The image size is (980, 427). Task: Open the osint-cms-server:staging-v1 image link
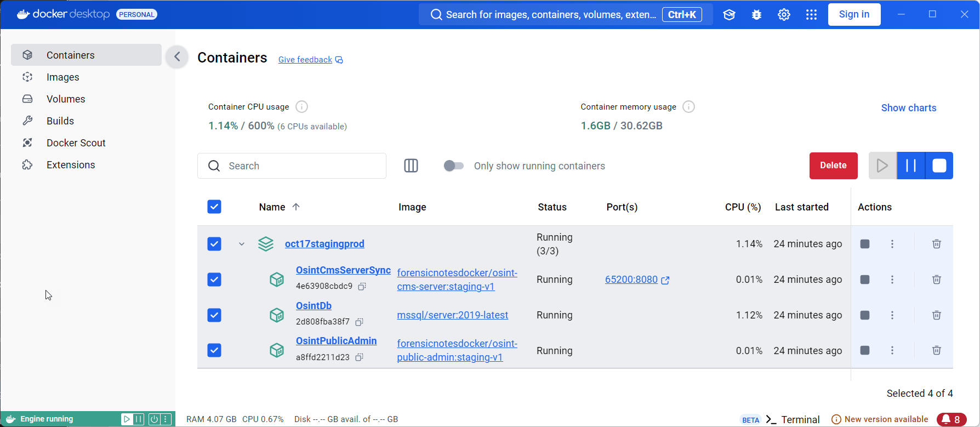point(457,280)
